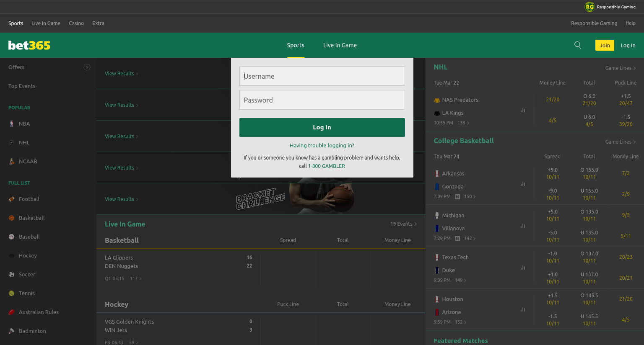The height and width of the screenshot is (345, 644).
Task: Switch to Sports tab in green header
Action: pyautogui.click(x=296, y=45)
